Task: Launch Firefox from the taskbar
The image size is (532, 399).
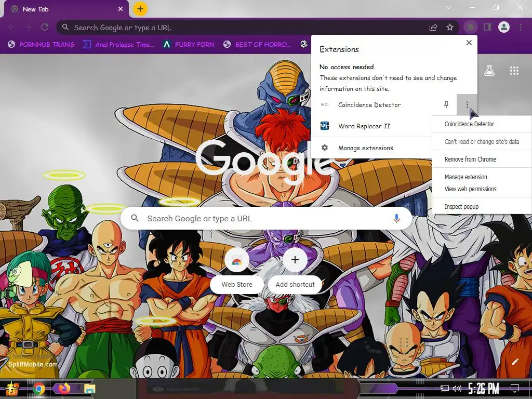Action: point(64,389)
